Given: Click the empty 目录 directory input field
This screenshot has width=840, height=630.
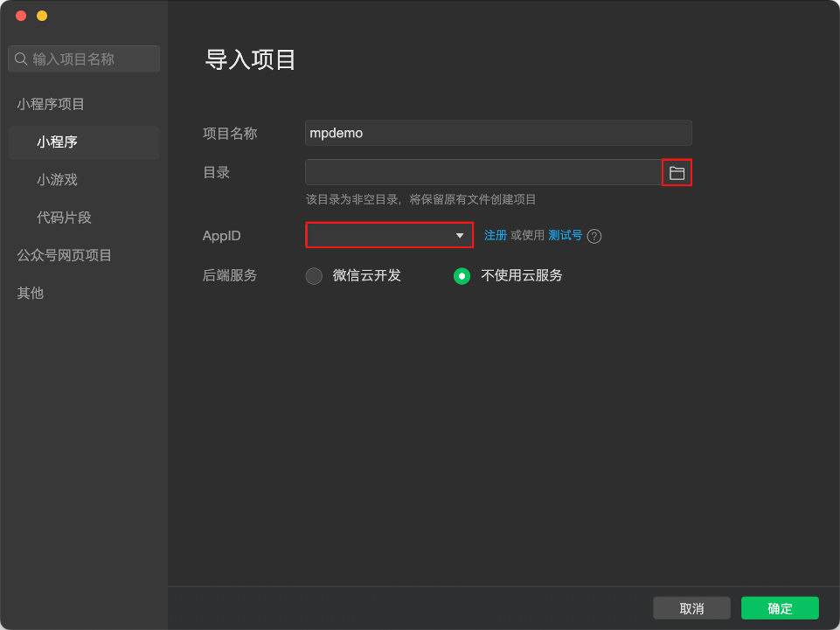Looking at the screenshot, I should coord(481,172).
